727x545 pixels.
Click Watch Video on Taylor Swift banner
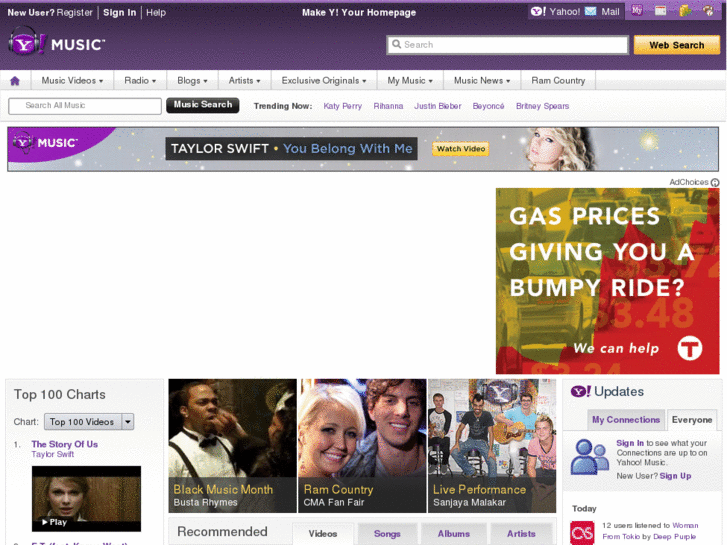pos(461,149)
